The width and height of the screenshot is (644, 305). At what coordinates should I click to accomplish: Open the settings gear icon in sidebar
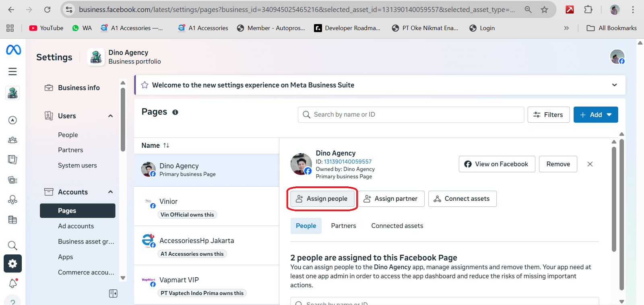(12, 264)
